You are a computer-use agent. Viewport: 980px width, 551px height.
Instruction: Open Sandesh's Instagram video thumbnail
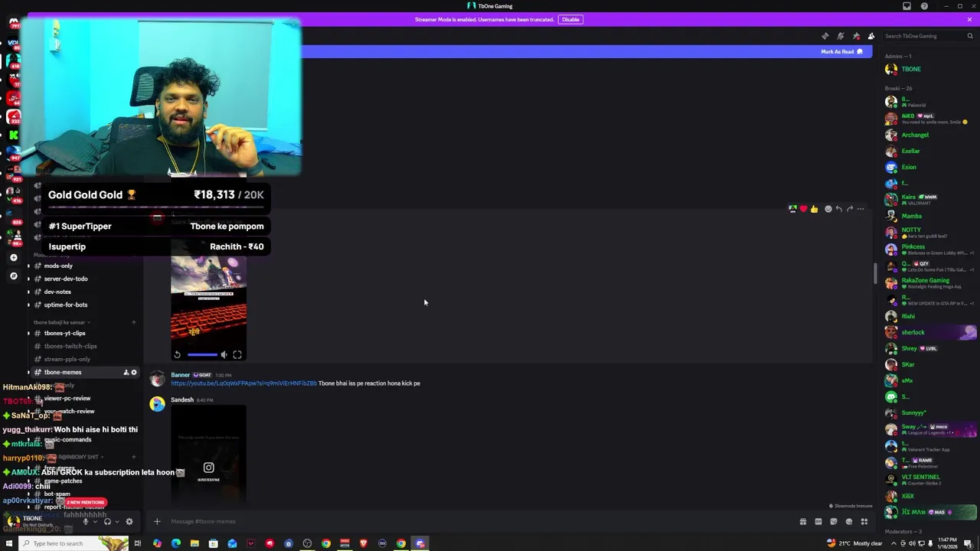pos(208,453)
